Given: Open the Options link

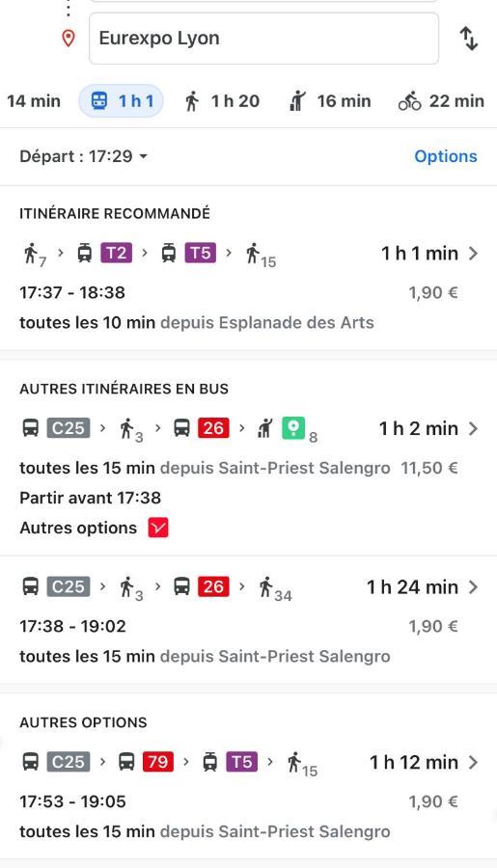Looking at the screenshot, I should (446, 156).
